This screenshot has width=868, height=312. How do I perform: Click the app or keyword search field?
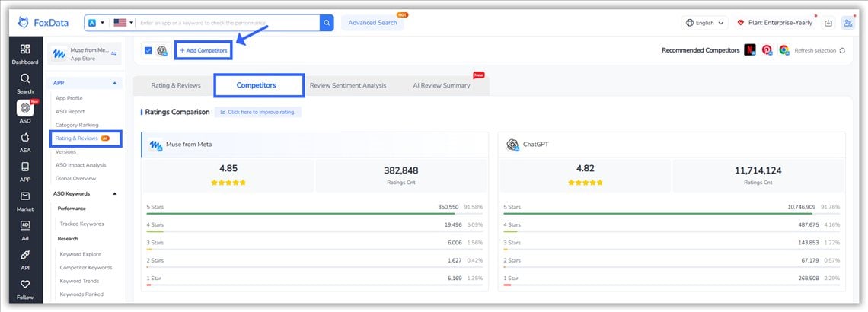pos(228,23)
